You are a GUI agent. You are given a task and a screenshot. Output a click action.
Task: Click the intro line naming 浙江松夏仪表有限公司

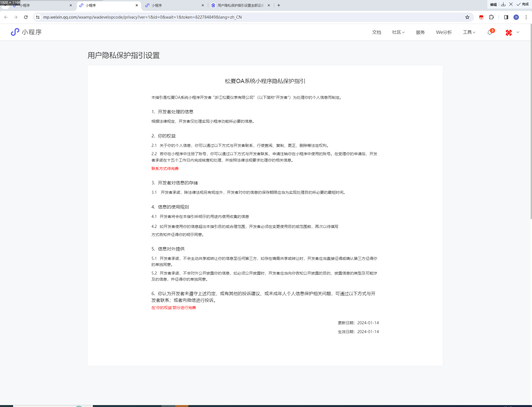[247, 97]
